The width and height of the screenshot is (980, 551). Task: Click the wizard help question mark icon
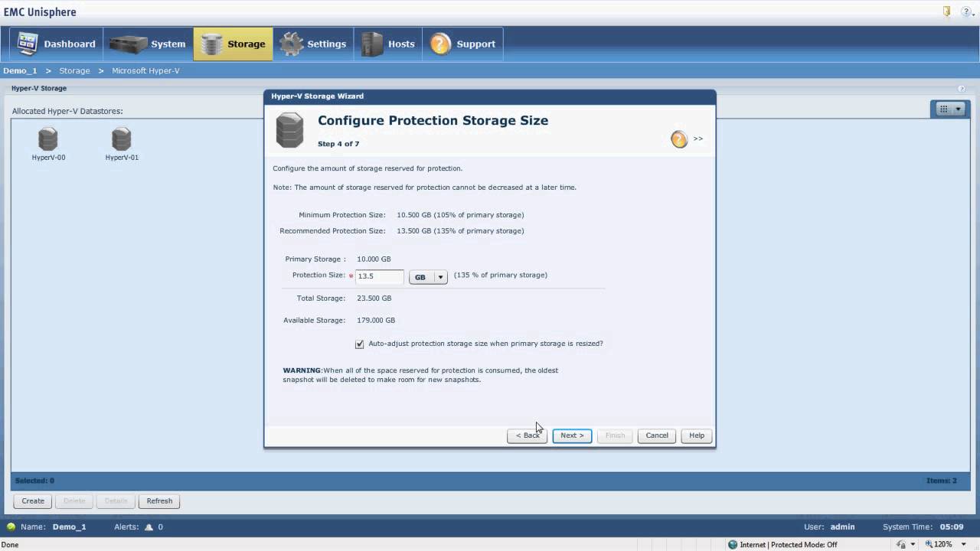(679, 139)
